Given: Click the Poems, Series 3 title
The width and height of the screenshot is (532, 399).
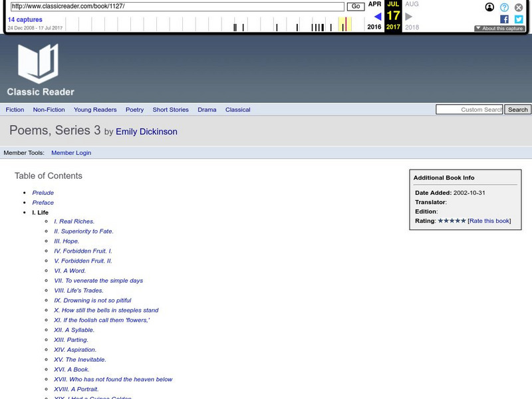Looking at the screenshot, I should [x=55, y=130].
